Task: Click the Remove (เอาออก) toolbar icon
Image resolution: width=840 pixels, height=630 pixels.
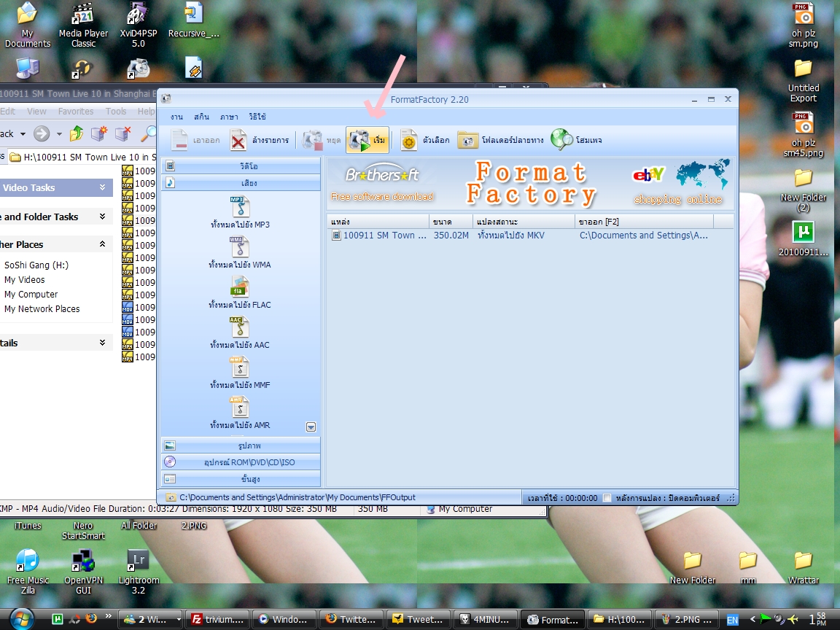Action: pyautogui.click(x=180, y=140)
